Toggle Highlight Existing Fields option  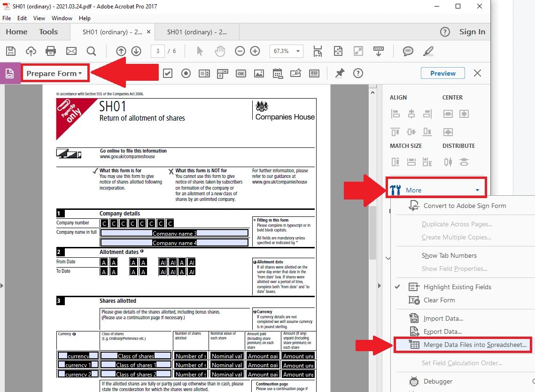pos(457,287)
